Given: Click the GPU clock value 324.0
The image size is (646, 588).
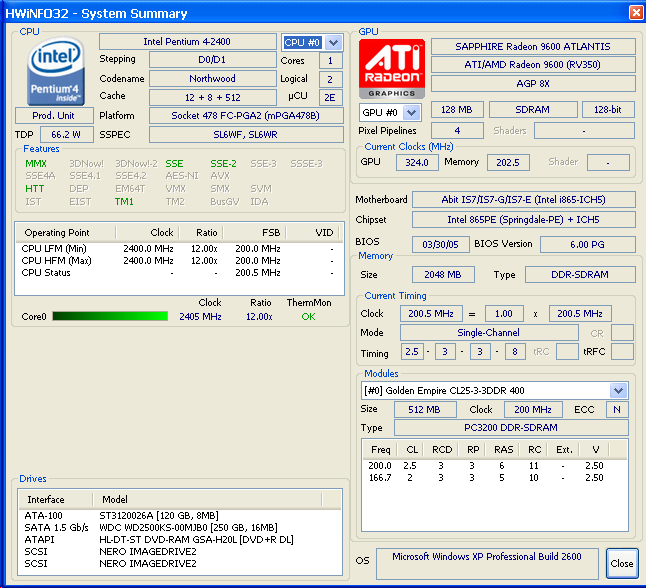Looking at the screenshot, I should (x=417, y=163).
